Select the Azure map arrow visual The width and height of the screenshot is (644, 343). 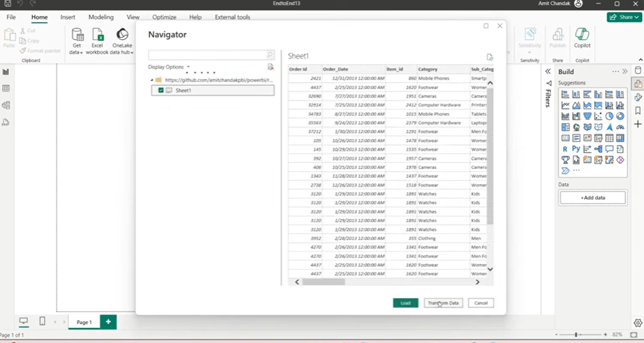pyautogui.click(x=609, y=127)
